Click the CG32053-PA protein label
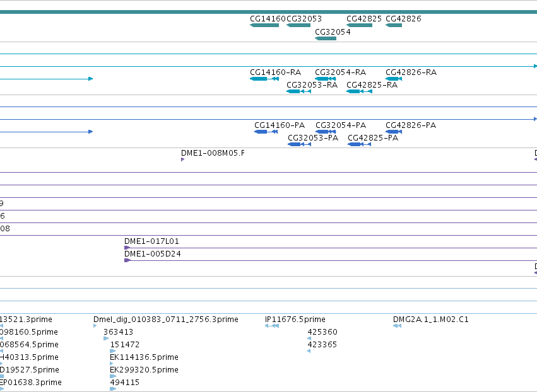Viewport: 537px width, 392px height. (313, 138)
